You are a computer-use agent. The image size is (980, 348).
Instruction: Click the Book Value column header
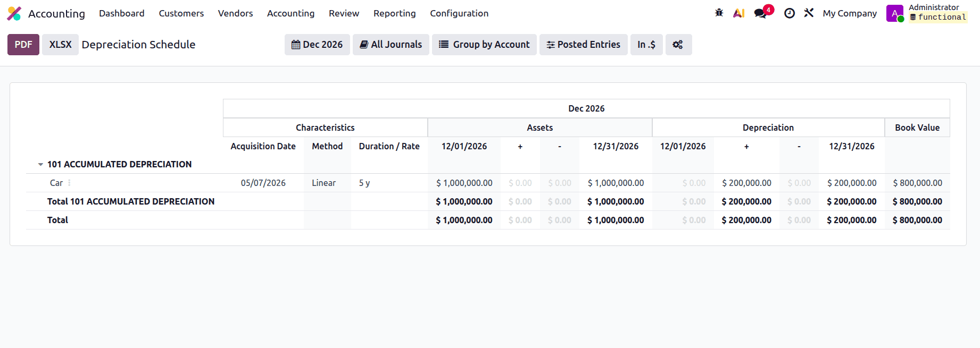[917, 128]
